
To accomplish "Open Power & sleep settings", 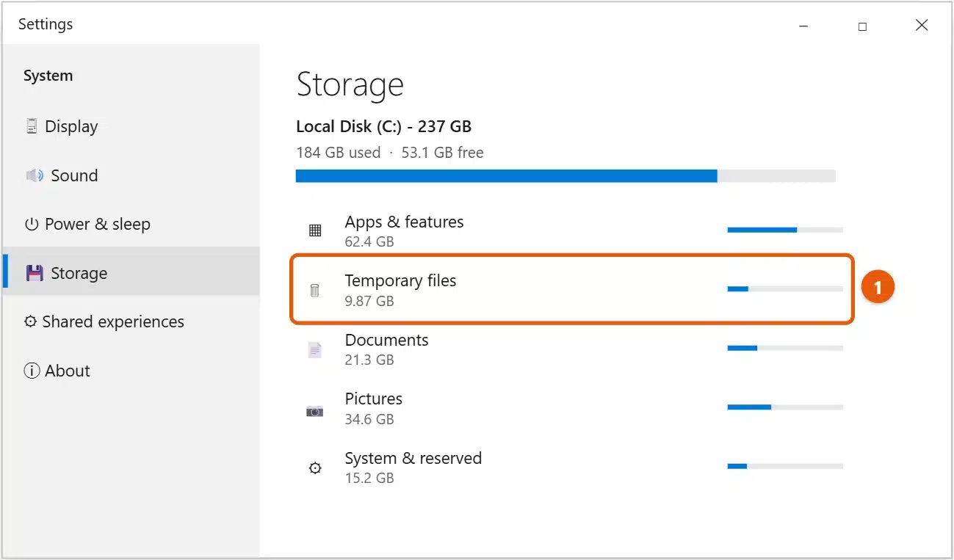I will pos(131,225).
